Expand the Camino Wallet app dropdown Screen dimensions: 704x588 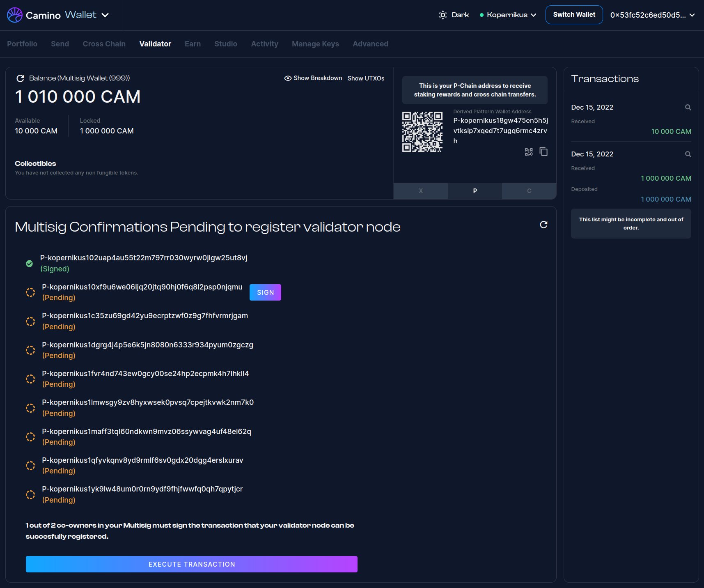105,15
